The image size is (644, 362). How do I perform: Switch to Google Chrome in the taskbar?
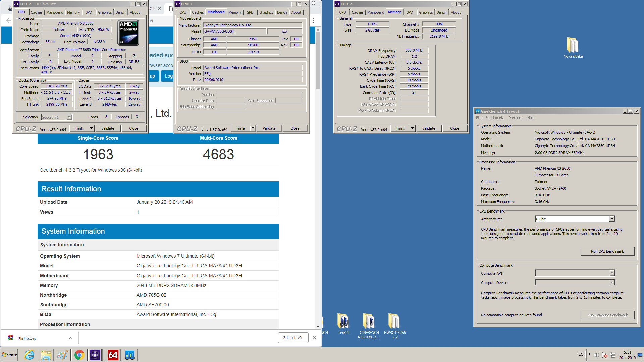point(79,355)
